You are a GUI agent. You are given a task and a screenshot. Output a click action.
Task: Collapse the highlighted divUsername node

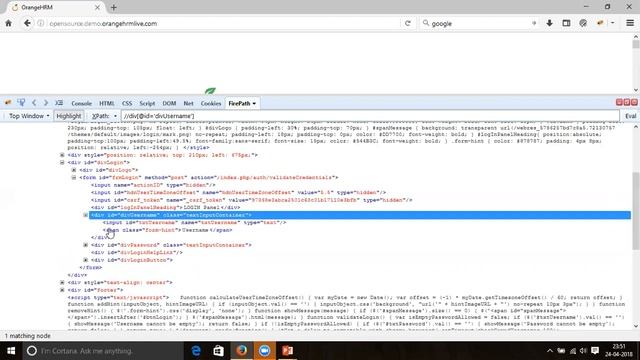(x=86, y=215)
